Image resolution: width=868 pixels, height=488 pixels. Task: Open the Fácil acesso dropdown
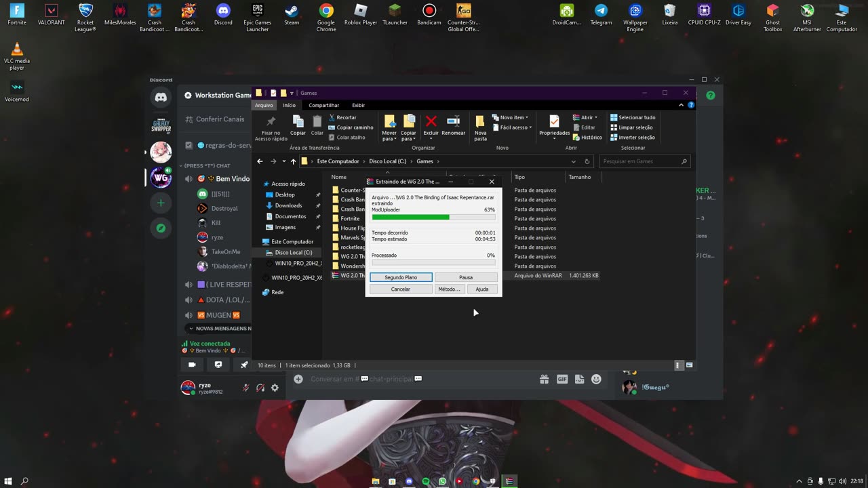click(x=512, y=127)
